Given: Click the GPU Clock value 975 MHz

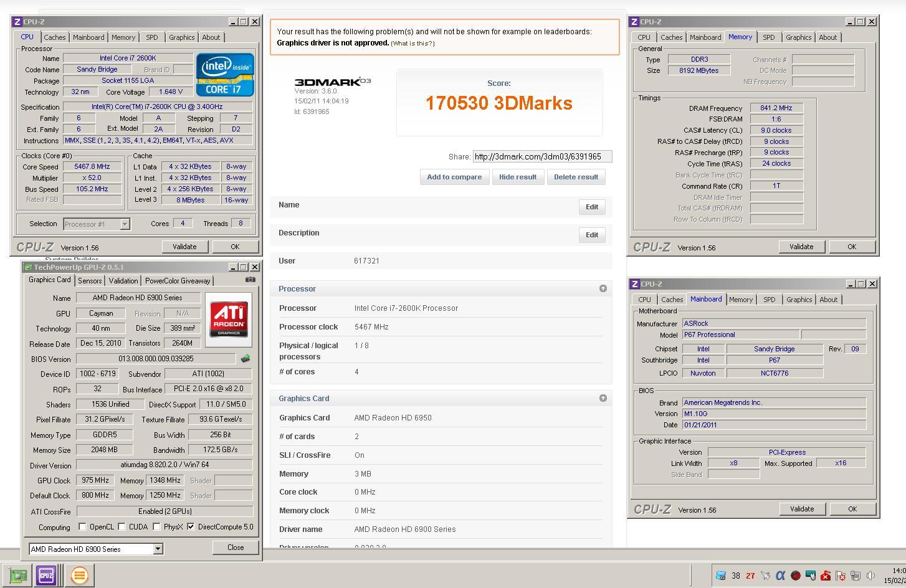Looking at the screenshot, I should point(96,480).
